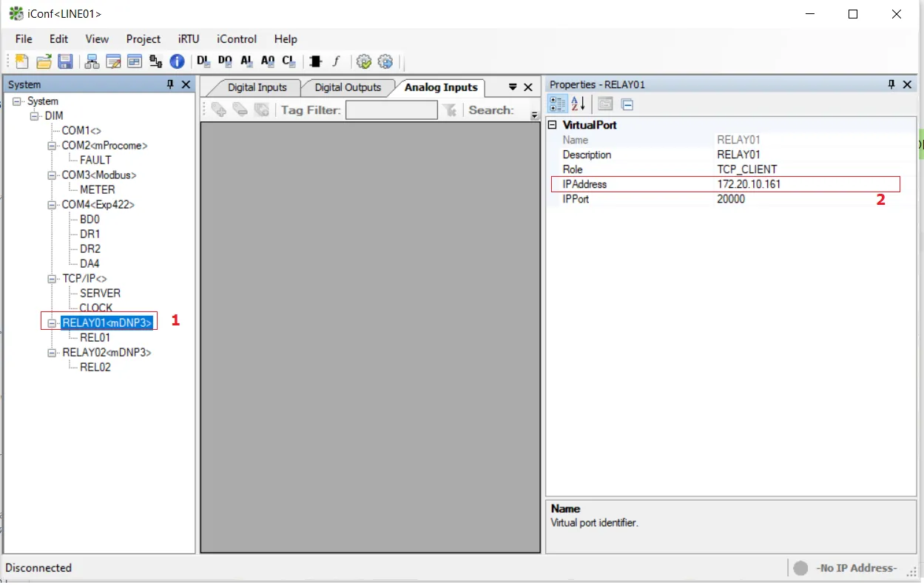Open the tab list dropdown arrow
The height and width of the screenshot is (585, 924).
[513, 87]
